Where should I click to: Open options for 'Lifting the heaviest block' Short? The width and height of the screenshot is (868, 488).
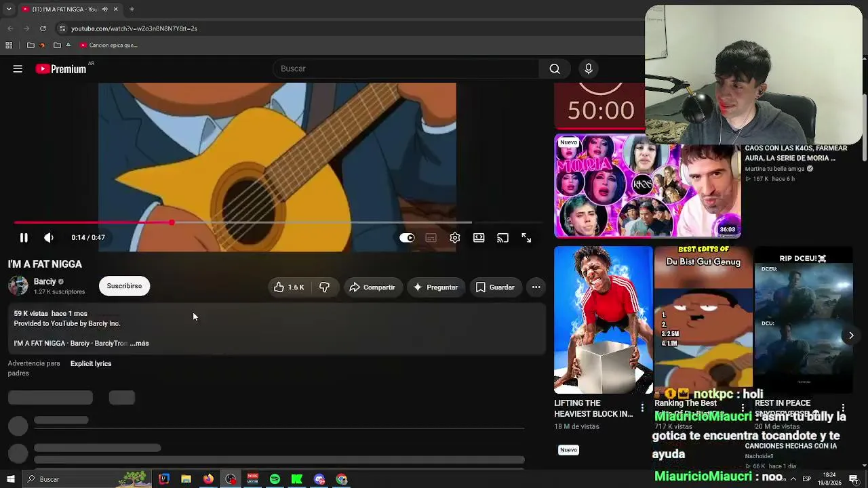pos(642,409)
